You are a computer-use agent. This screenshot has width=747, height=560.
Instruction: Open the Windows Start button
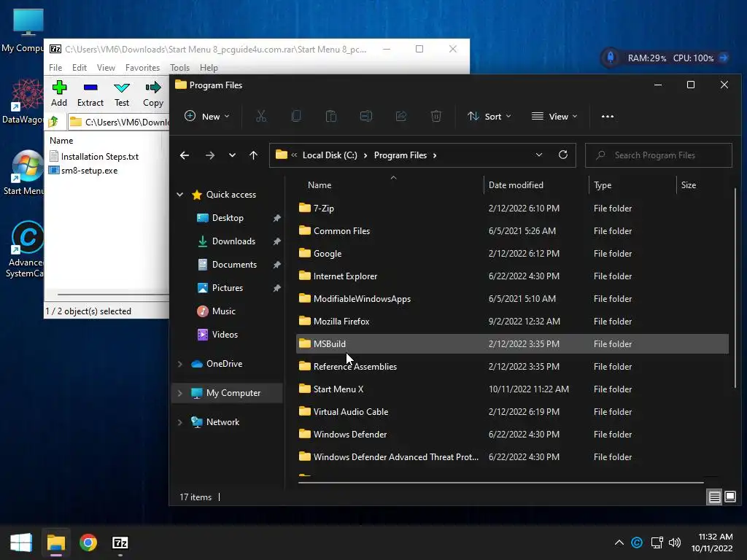21,542
